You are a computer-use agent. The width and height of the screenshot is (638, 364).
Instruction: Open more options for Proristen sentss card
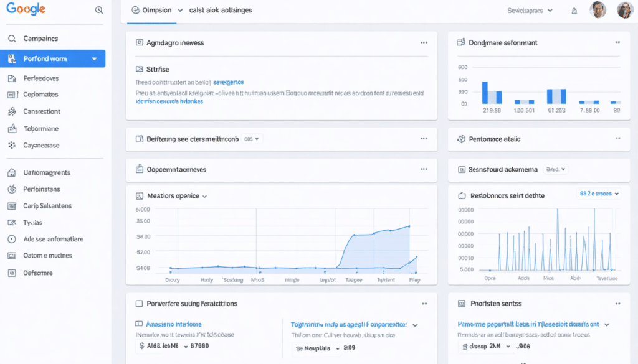pos(617,304)
